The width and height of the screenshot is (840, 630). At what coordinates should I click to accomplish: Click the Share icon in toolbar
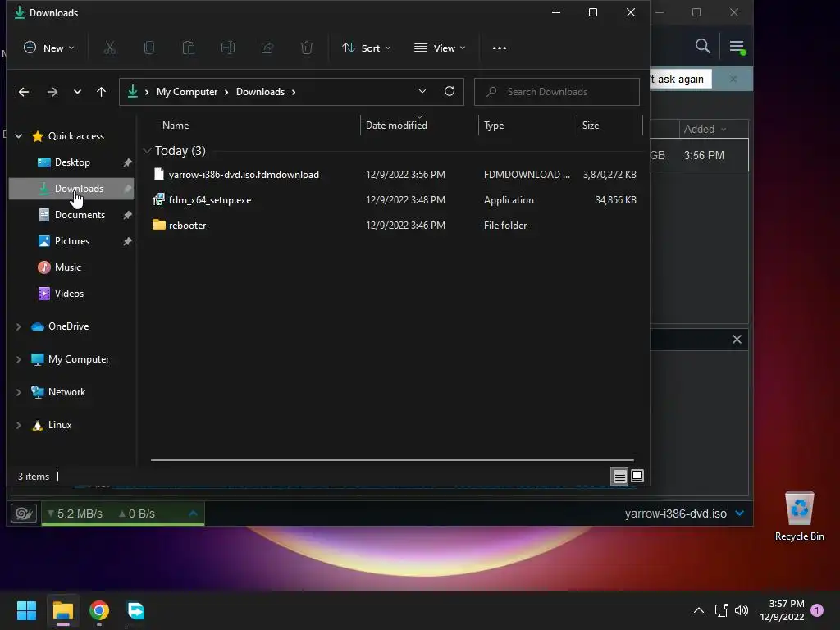[x=267, y=48]
